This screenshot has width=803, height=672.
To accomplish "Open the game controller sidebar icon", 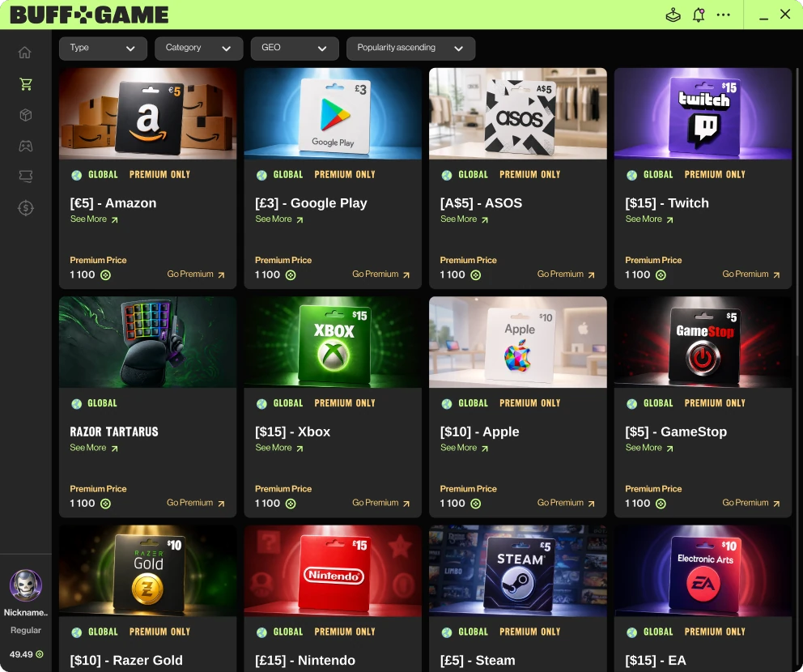I will [x=26, y=146].
